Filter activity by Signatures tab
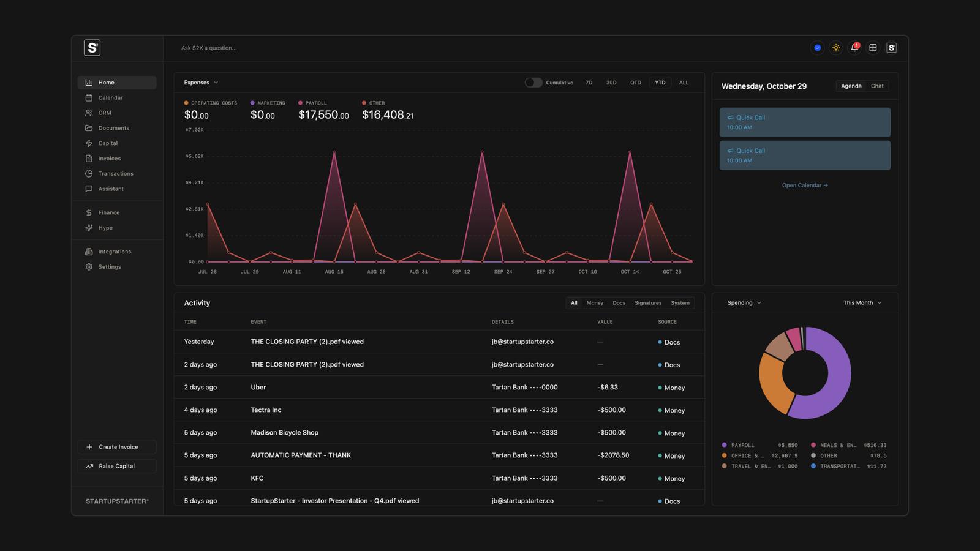Screen dimensions: 980x551 pos(648,303)
